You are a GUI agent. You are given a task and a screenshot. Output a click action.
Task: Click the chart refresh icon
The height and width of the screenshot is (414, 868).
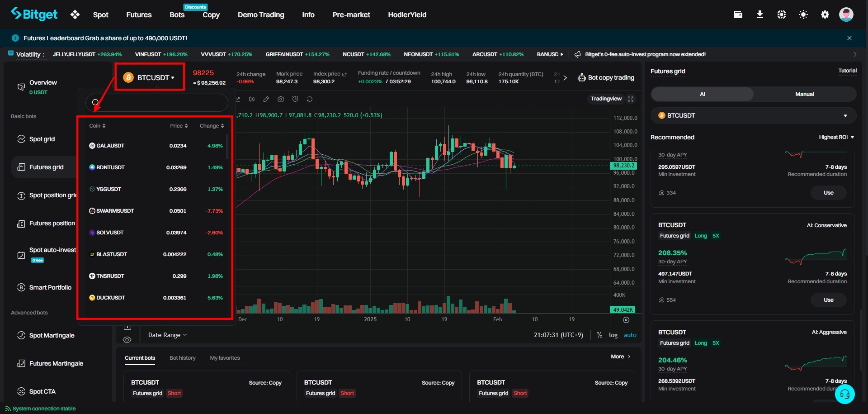pos(310,99)
